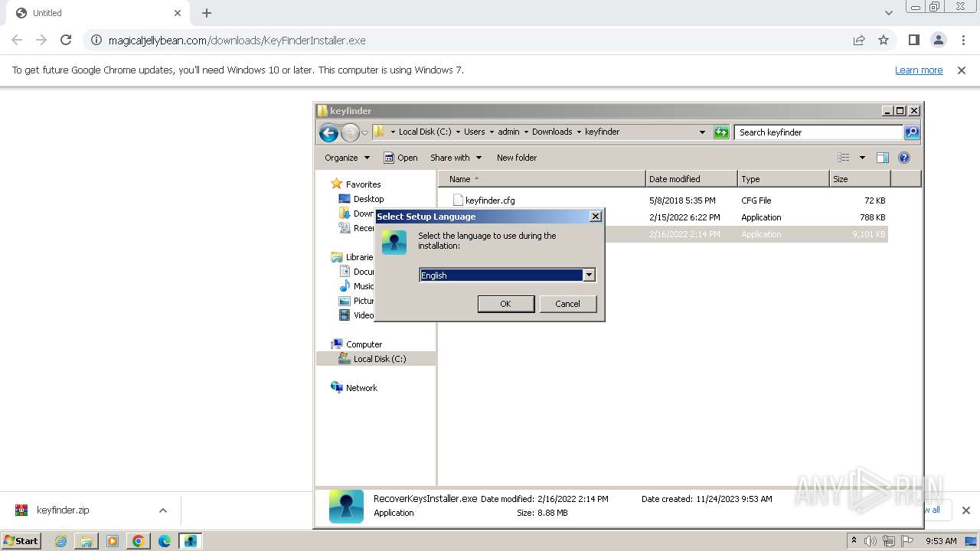
Task: Click the Libraries folder icon
Action: pyautogui.click(x=337, y=257)
